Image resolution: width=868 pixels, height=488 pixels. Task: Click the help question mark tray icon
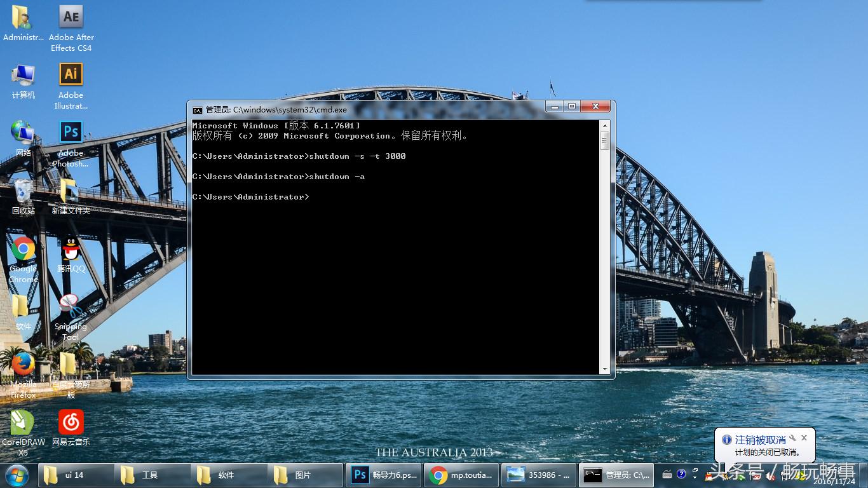point(681,474)
